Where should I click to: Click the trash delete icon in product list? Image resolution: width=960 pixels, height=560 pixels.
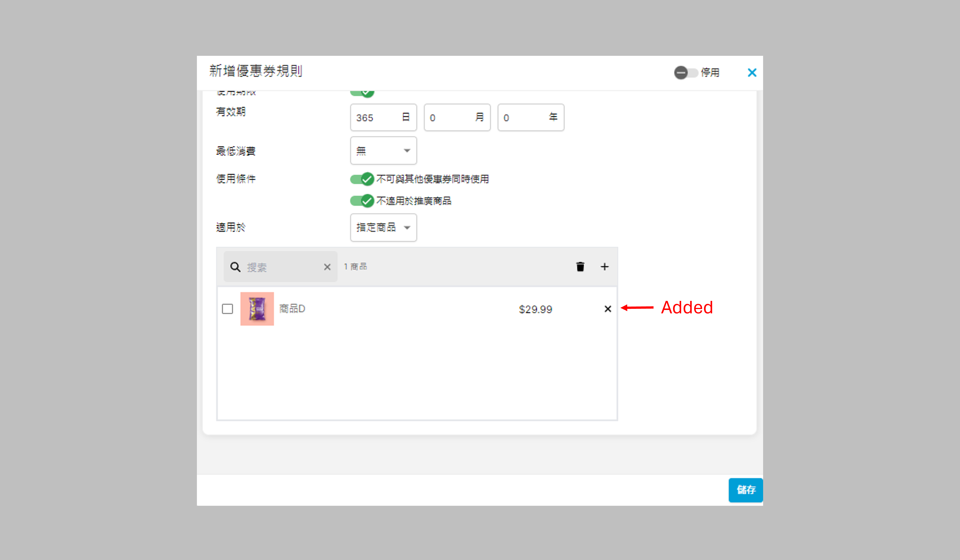pos(580,267)
